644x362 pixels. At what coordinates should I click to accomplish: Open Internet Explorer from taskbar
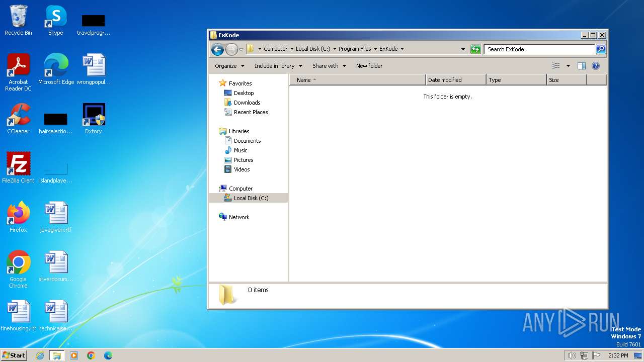coord(40,355)
